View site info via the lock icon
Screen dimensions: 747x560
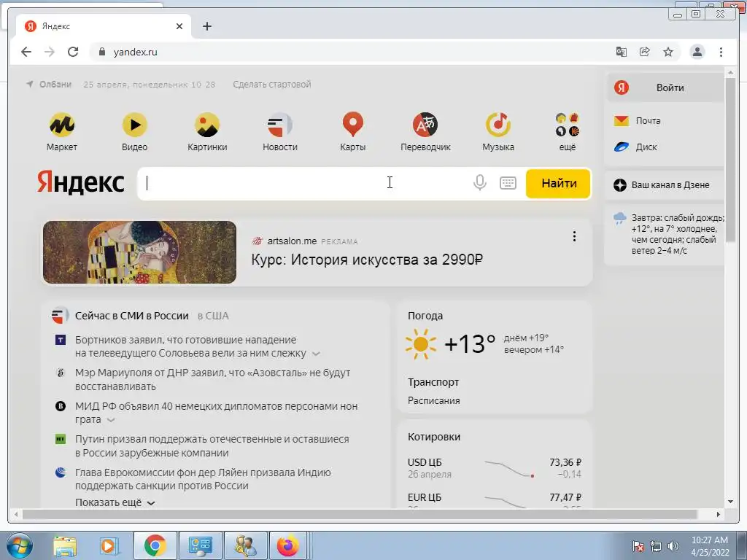[101, 52]
